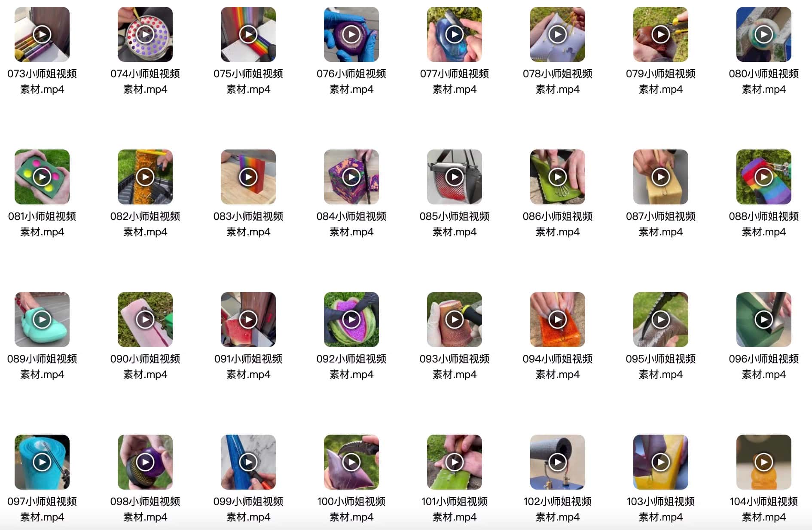Click play icon on 085小师姐视频素材.mp4
Image resolution: width=812 pixels, height=530 pixels.
[455, 177]
